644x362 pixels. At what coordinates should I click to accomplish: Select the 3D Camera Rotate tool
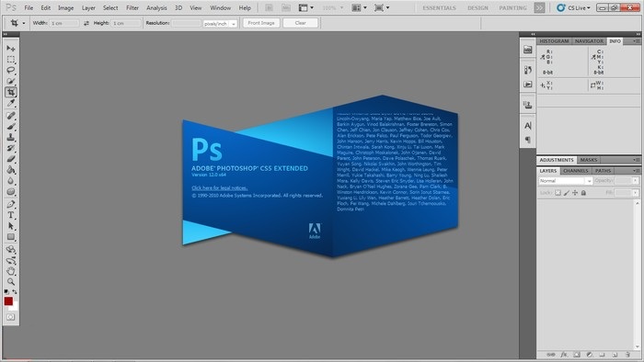pyautogui.click(x=11, y=260)
